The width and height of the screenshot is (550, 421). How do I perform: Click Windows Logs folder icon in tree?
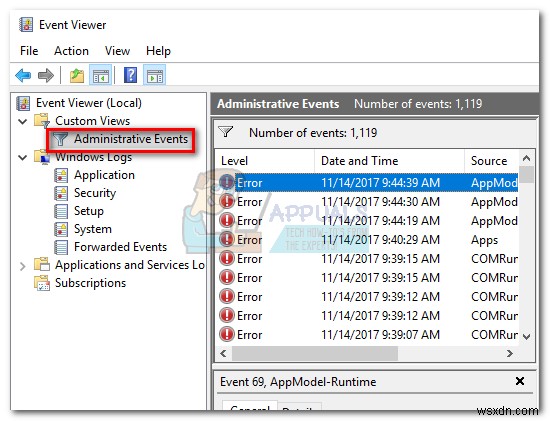point(42,157)
